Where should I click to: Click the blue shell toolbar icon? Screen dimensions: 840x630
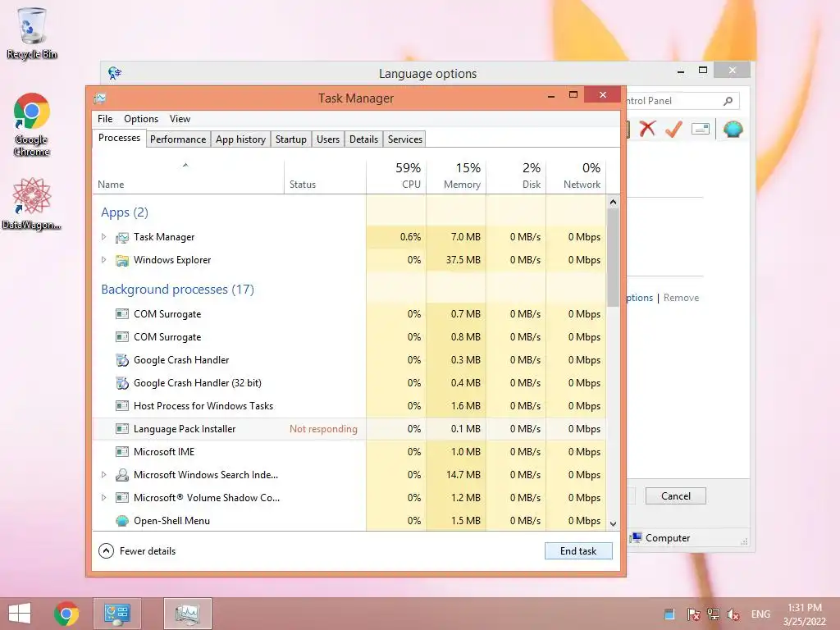click(733, 129)
